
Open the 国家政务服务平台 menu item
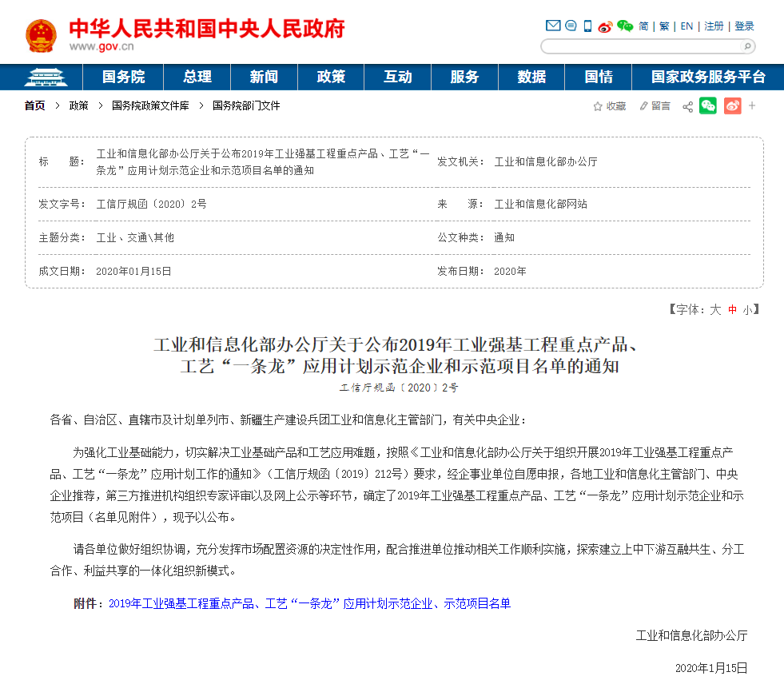tap(707, 77)
